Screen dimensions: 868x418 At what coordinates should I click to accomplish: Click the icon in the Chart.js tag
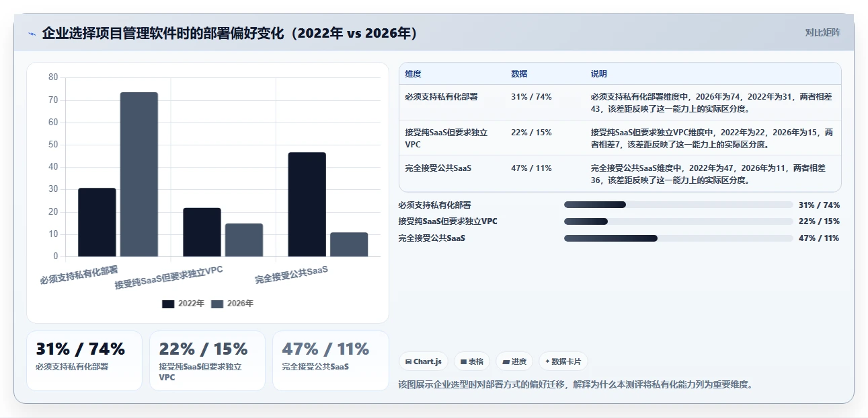pos(408,362)
